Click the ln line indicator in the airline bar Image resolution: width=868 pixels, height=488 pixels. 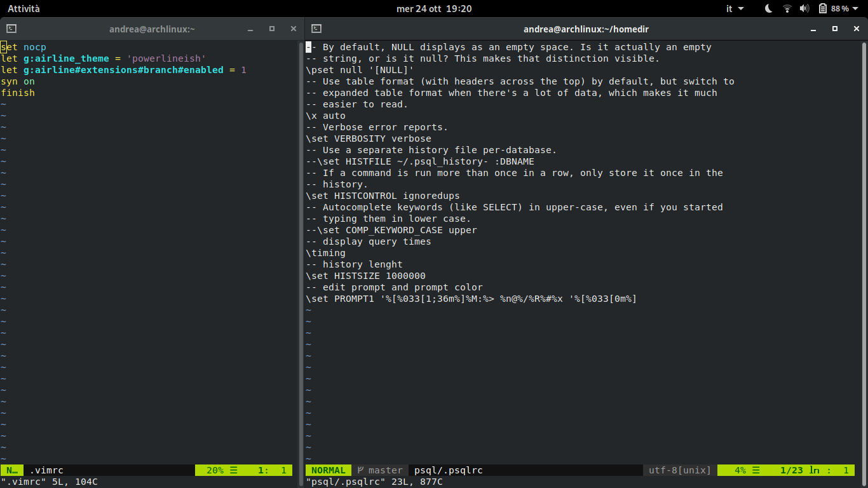click(x=815, y=470)
